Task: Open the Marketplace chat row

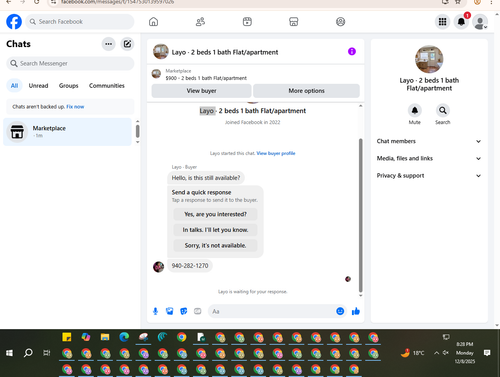Action: click(67, 132)
